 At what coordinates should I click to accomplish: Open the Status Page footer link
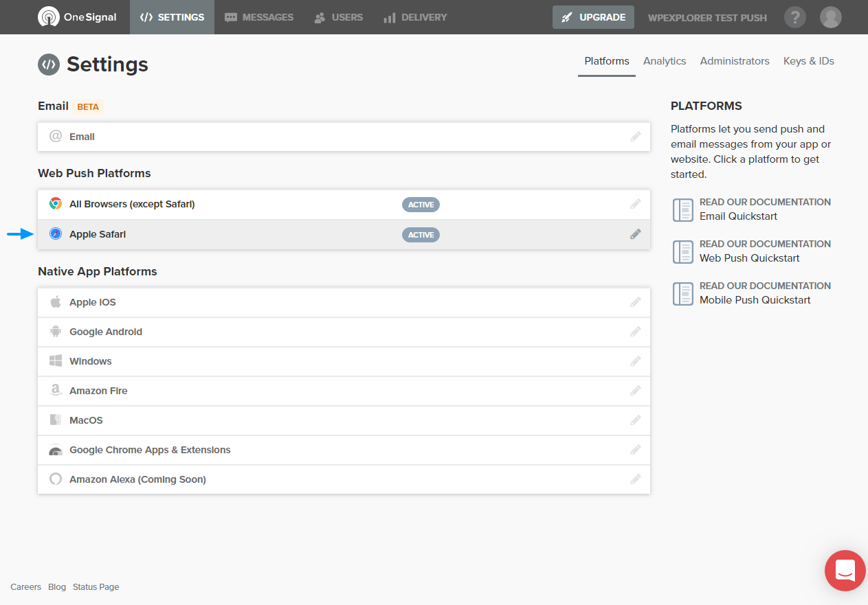click(96, 587)
